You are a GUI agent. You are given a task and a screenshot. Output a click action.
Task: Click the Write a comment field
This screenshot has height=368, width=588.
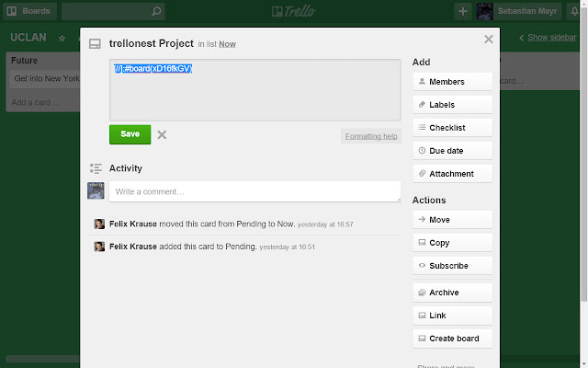tap(255, 191)
